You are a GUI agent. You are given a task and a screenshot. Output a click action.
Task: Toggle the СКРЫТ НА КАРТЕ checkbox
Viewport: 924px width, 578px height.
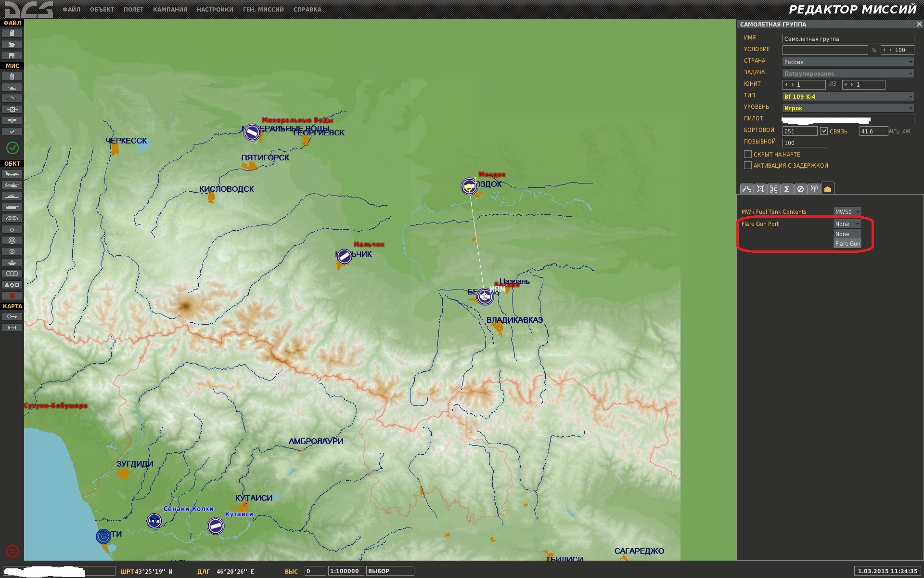[x=747, y=154]
